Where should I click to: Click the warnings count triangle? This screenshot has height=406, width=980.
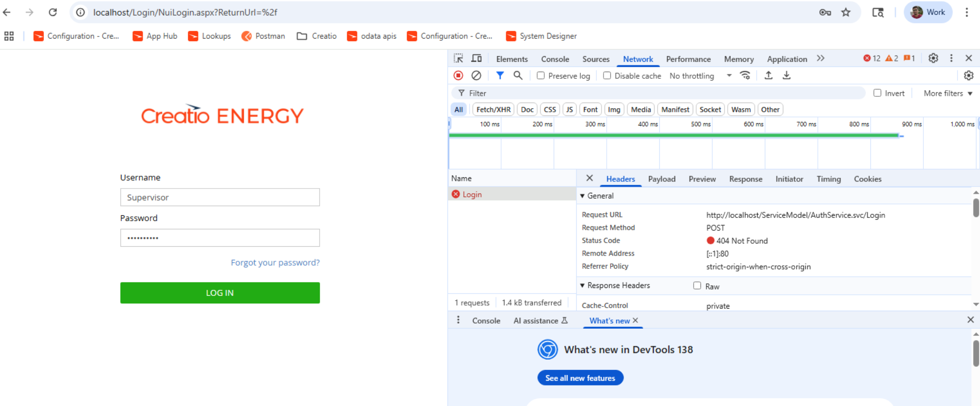(891, 58)
